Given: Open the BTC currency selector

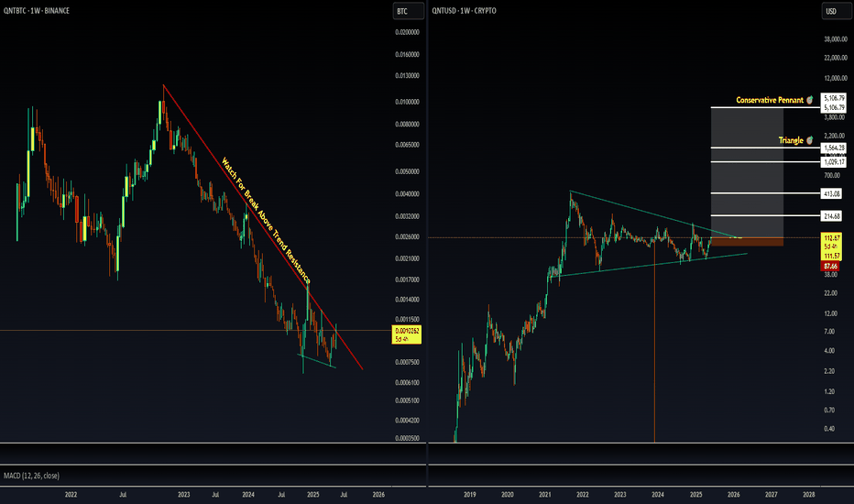Looking at the screenshot, I should pyautogui.click(x=408, y=11).
